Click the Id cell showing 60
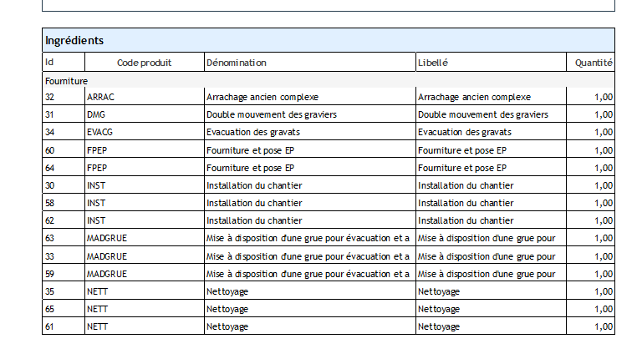The width and height of the screenshot is (637, 364). pyautogui.click(x=50, y=150)
